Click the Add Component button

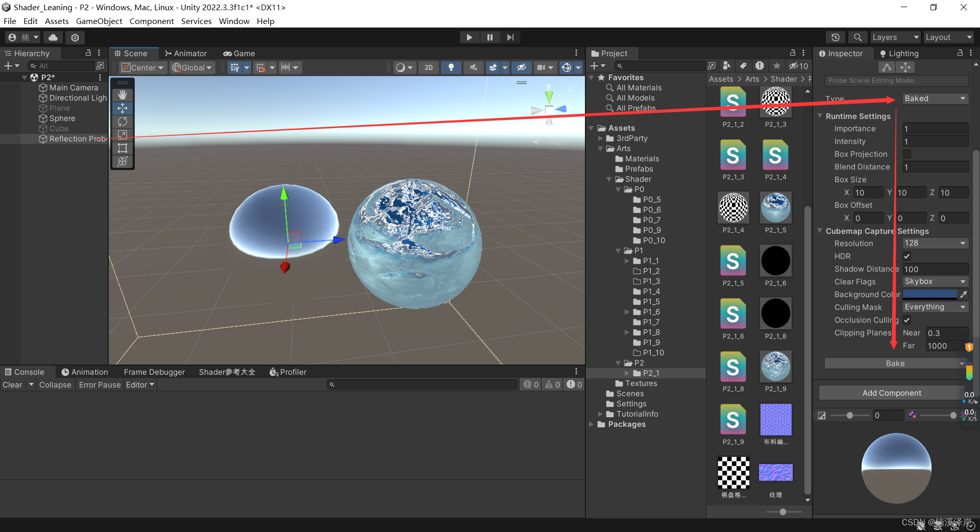(x=891, y=393)
